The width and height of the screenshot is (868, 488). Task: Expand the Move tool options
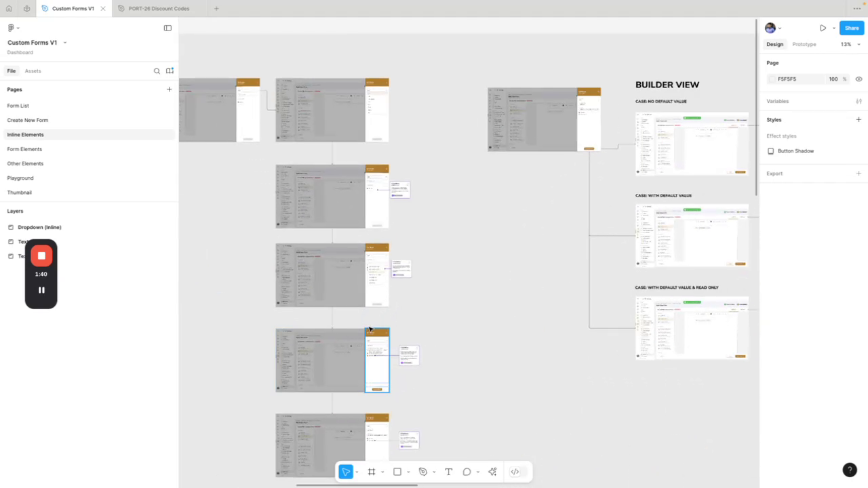click(357, 472)
